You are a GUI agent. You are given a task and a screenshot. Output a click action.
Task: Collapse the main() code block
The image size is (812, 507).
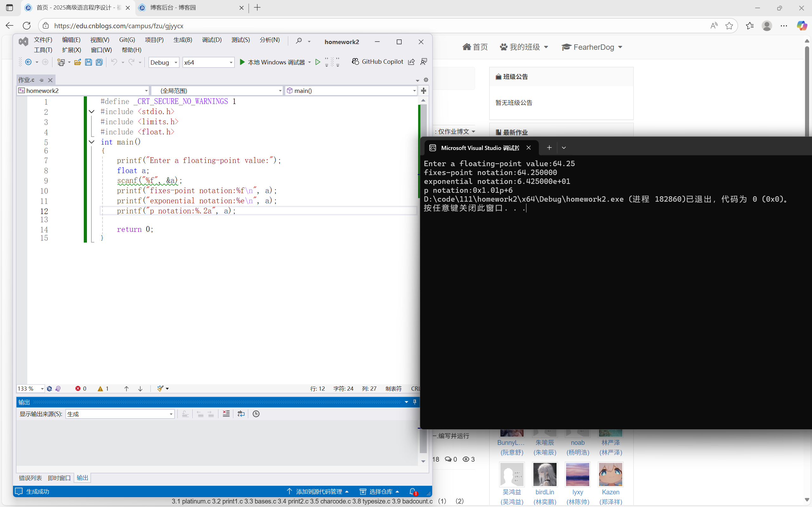pos(92,142)
